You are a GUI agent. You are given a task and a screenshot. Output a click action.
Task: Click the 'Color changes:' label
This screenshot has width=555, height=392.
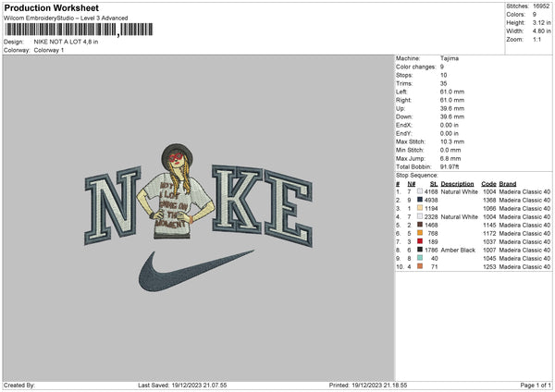[x=415, y=67]
